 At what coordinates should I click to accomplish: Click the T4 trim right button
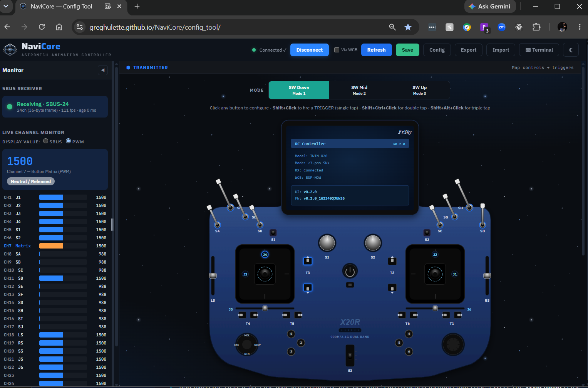[x=255, y=315]
